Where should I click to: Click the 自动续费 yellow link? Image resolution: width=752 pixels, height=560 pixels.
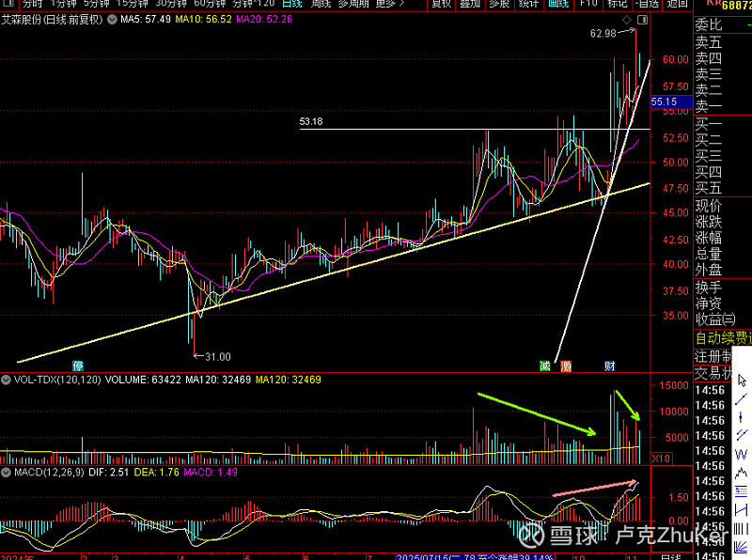(723, 338)
